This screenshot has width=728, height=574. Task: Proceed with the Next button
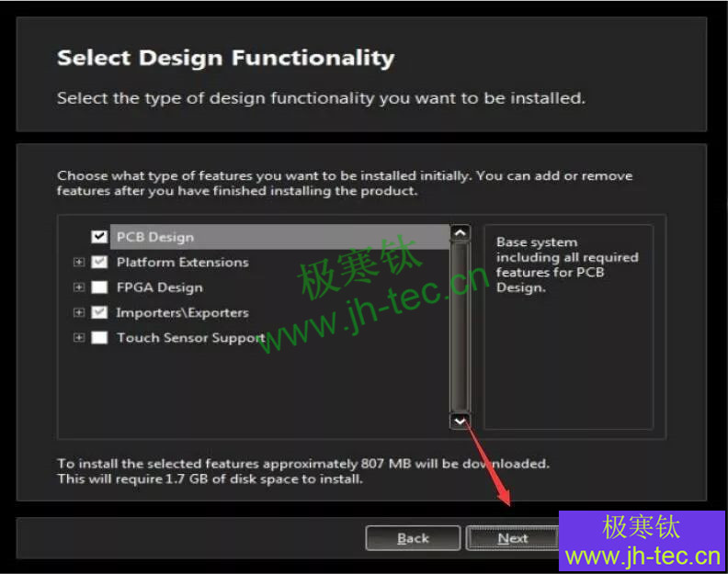[513, 538]
